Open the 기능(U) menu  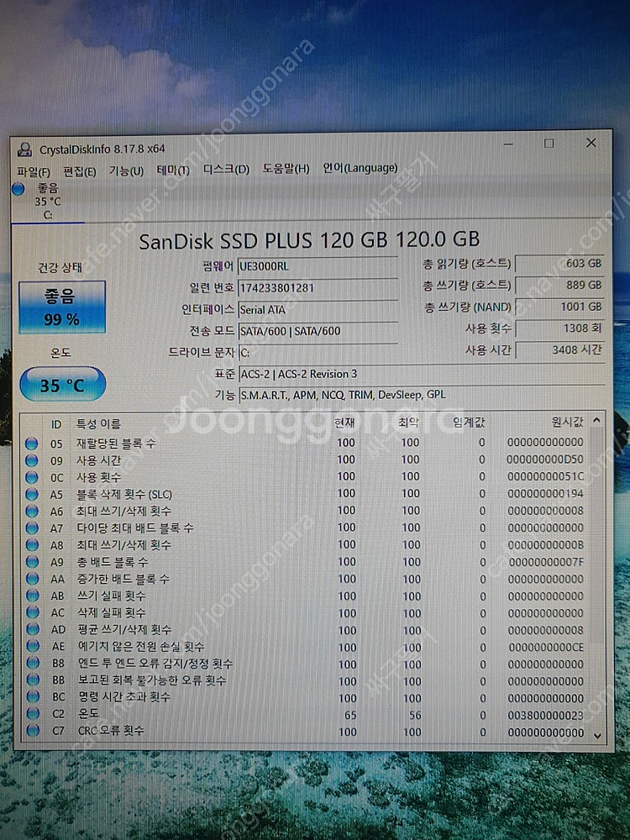coord(127,171)
